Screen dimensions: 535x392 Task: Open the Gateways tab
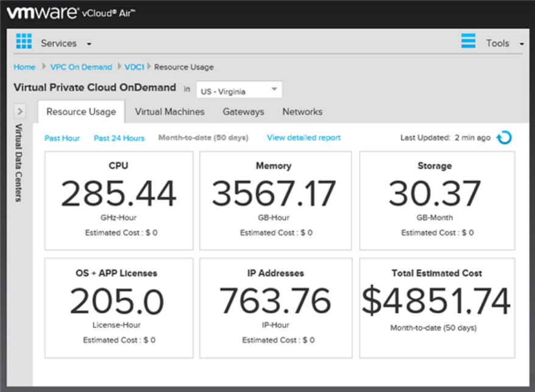point(243,112)
